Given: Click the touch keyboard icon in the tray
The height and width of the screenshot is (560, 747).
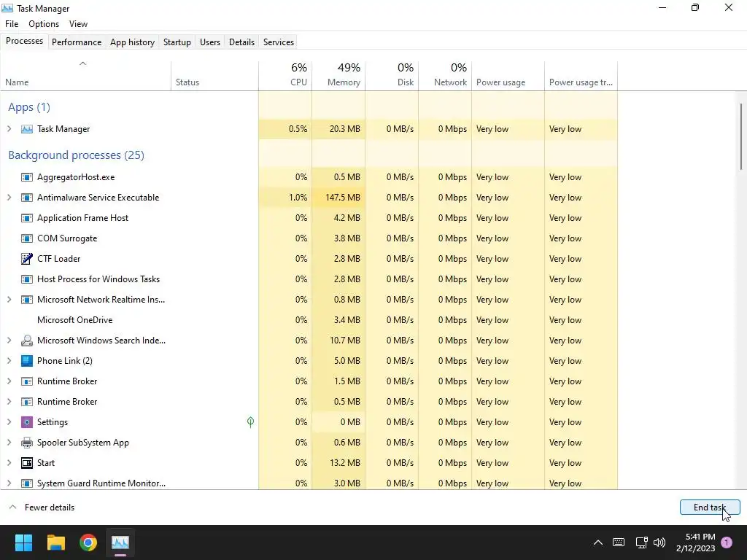Looking at the screenshot, I should point(619,542).
